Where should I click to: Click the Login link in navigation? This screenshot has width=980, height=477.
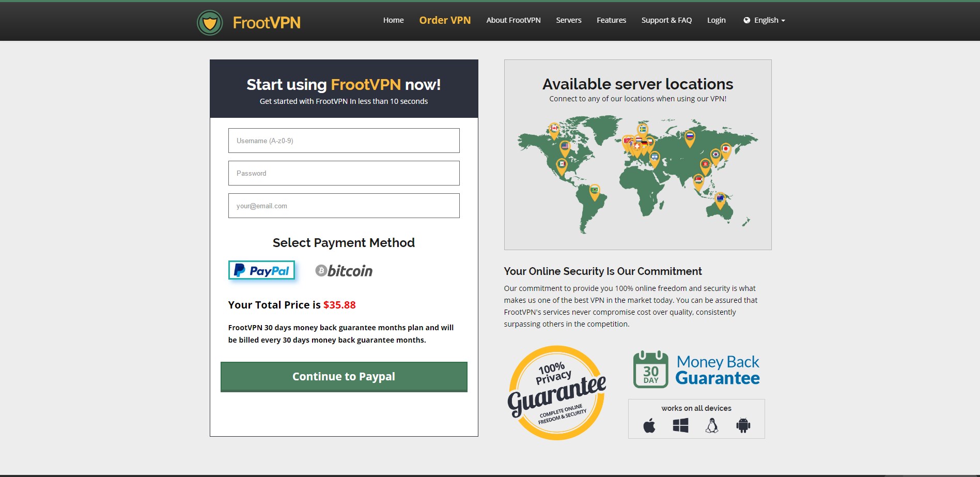point(716,20)
